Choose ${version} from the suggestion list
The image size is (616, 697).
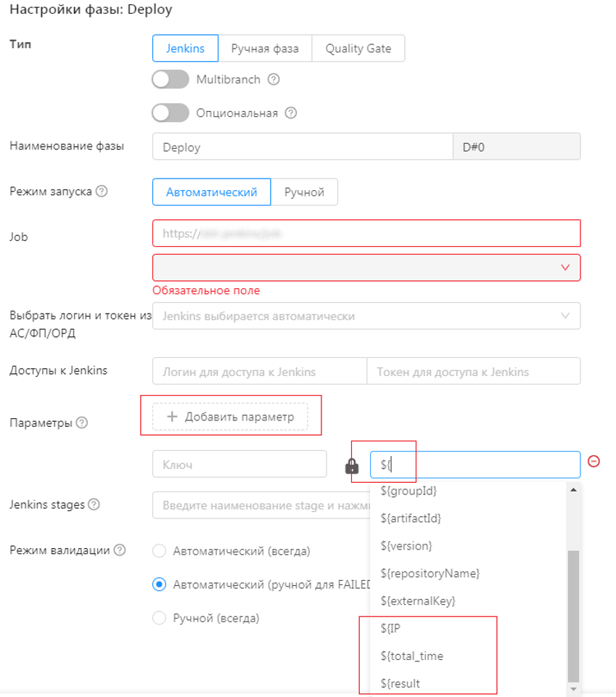[406, 546]
